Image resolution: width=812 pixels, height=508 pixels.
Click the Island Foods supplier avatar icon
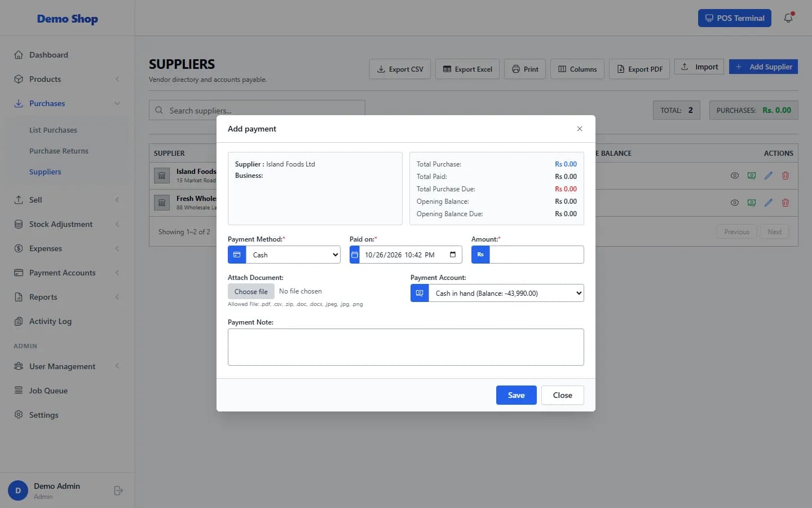click(x=162, y=176)
